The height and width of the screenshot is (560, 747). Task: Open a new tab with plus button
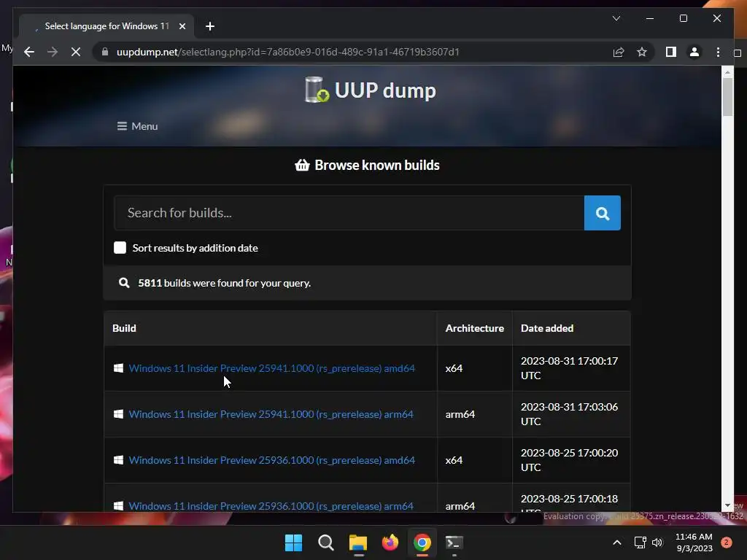click(210, 26)
